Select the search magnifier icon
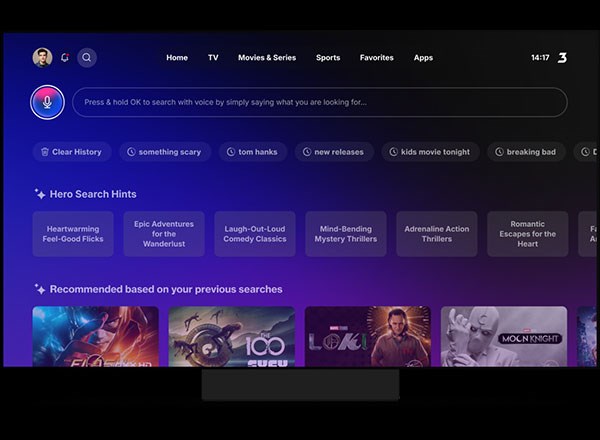This screenshot has height=440, width=600. pos(87,57)
